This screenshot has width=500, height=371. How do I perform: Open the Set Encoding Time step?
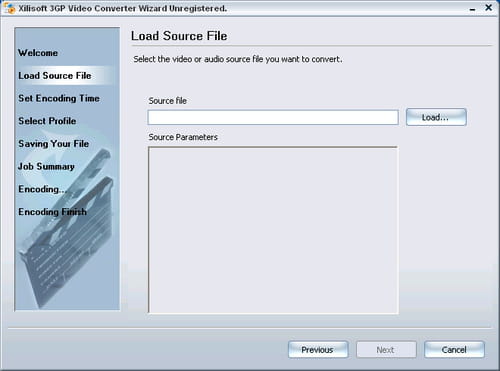[x=59, y=98]
